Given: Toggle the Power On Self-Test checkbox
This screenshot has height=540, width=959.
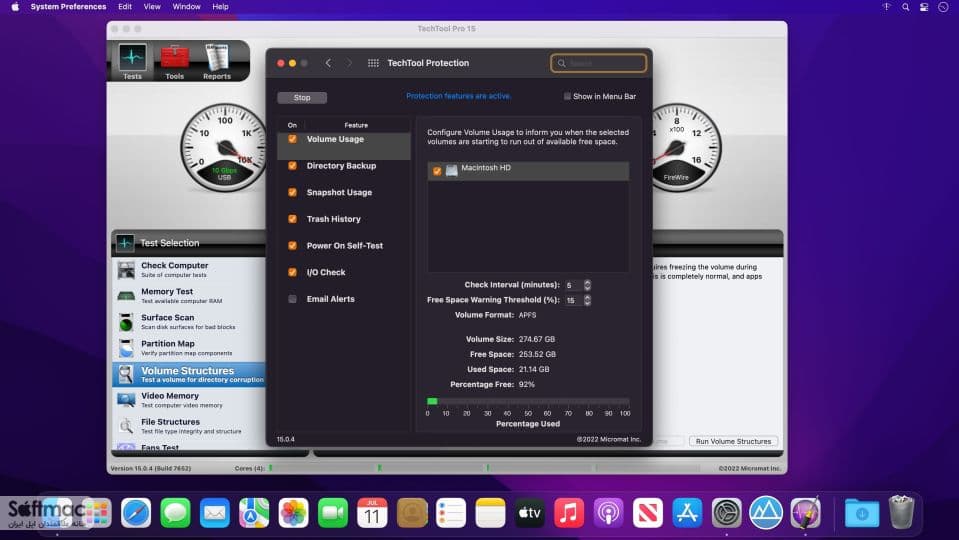Looking at the screenshot, I should tap(292, 245).
